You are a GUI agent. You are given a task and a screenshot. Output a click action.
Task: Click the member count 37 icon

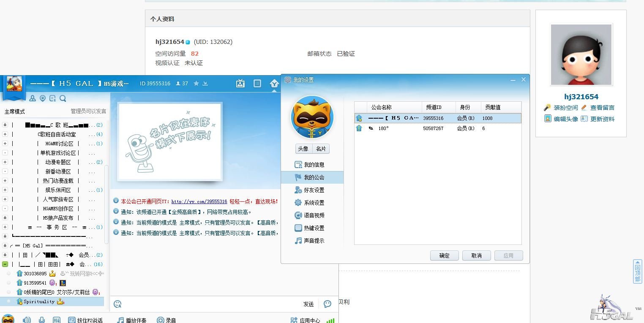click(x=182, y=84)
